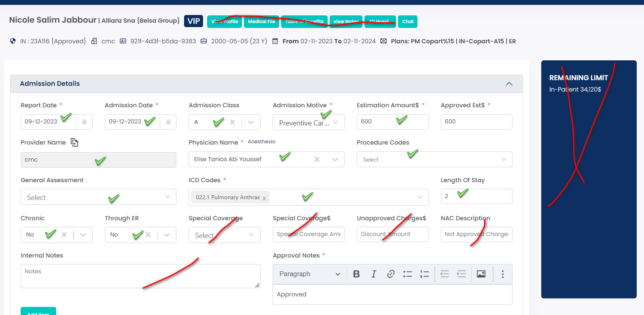The width and height of the screenshot is (644, 315).
Task: Collapse the Admission Details section
Action: (x=509, y=84)
